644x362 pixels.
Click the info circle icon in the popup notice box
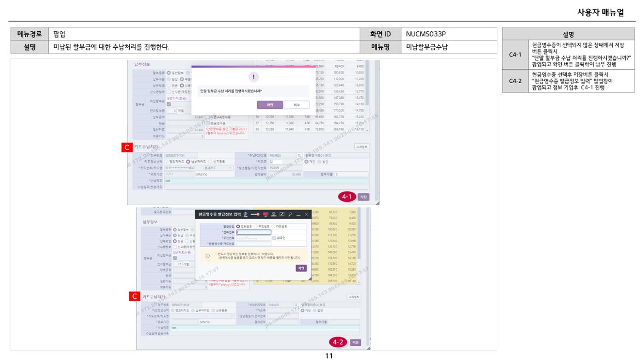pyautogui.click(x=207, y=256)
